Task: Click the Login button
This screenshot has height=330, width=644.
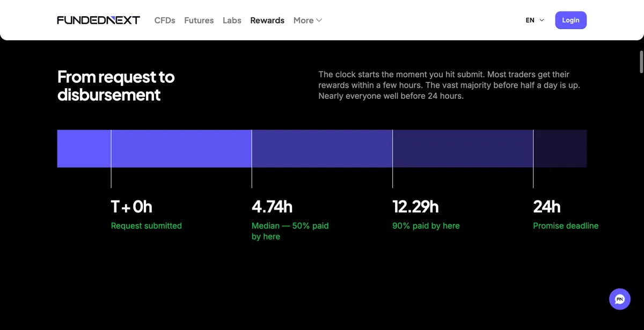Action: pos(571,20)
